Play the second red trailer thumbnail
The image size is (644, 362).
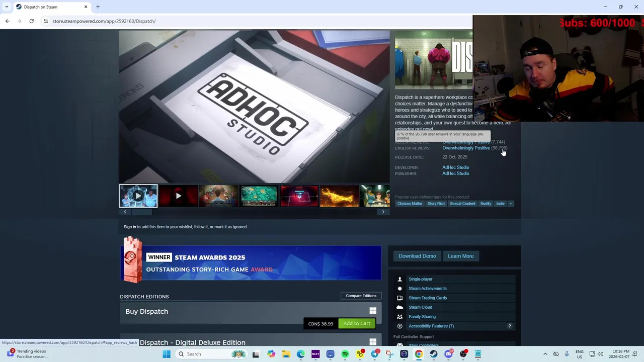click(179, 196)
